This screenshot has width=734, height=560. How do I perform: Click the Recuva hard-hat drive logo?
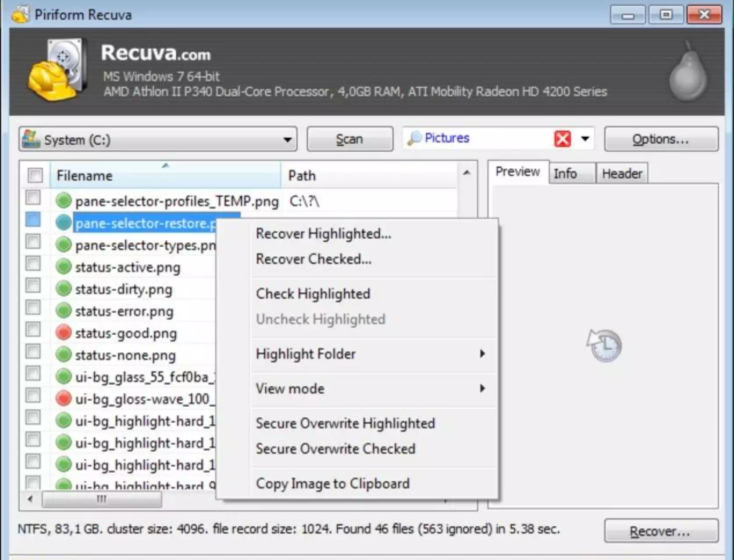57,70
